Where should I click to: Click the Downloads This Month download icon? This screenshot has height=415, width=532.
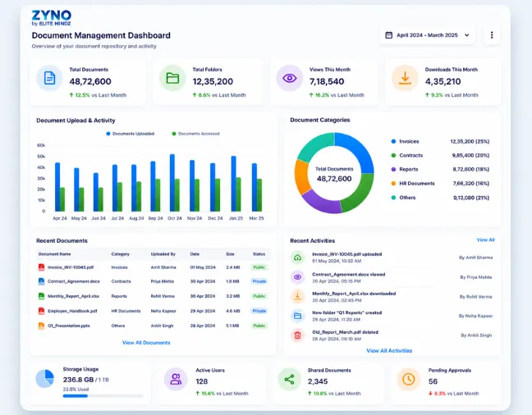click(x=405, y=78)
